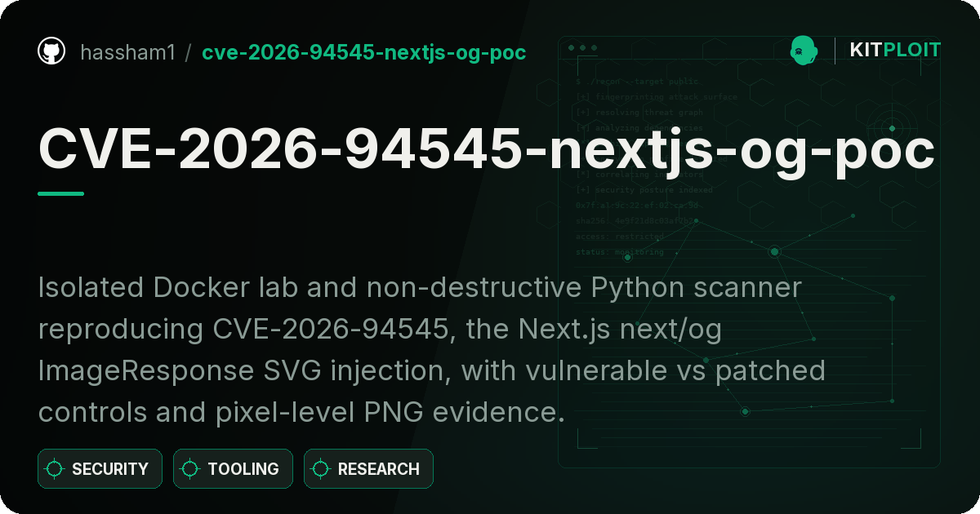This screenshot has width=980, height=514.
Task: Click the radar target icon in terminal panel
Action: click(x=892, y=128)
